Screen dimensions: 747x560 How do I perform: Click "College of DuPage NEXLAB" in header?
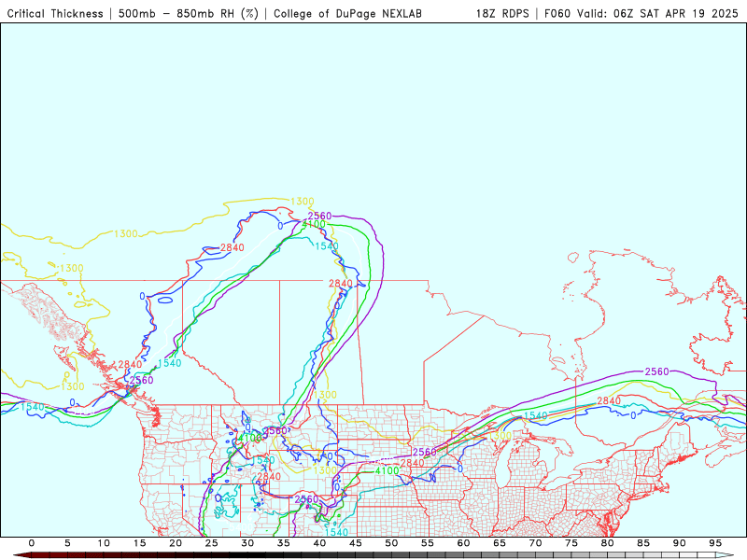tap(347, 14)
